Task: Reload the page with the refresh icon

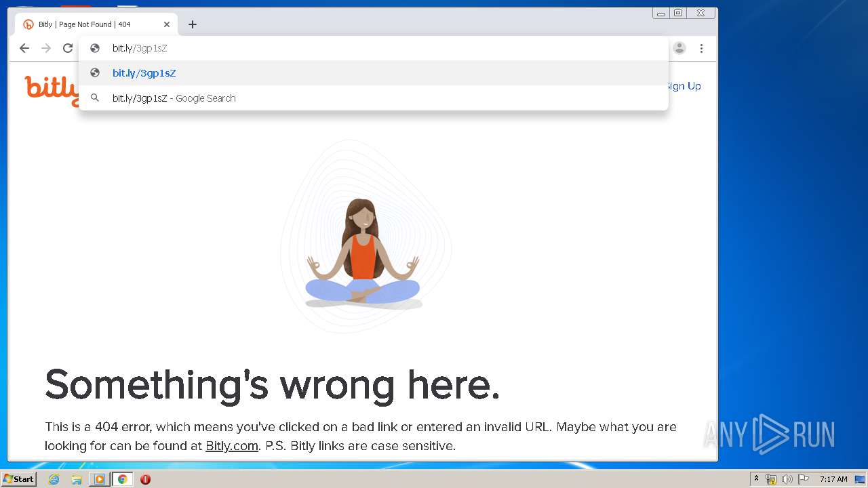Action: tap(68, 48)
